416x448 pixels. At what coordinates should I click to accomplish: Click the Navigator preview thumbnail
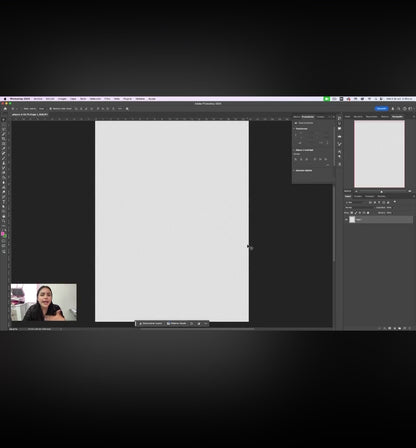tap(379, 154)
